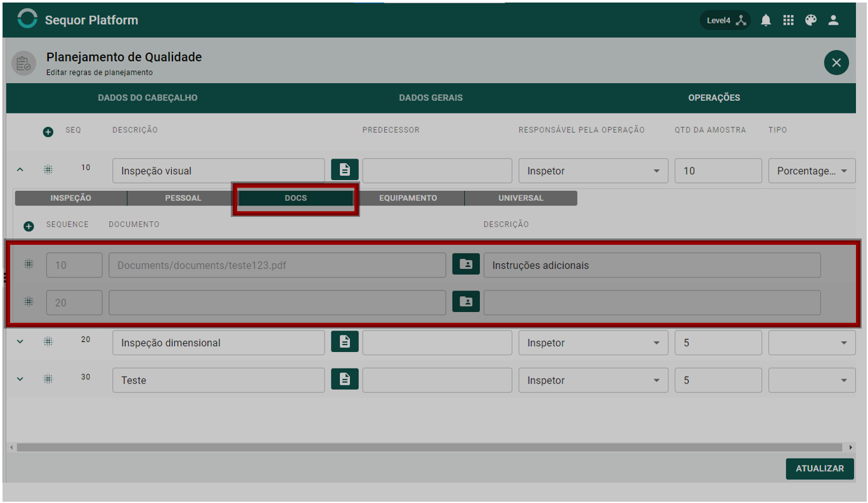868x503 pixels.
Task: Click drag handle of operation 20 Inspeção dimensional
Action: (48, 341)
